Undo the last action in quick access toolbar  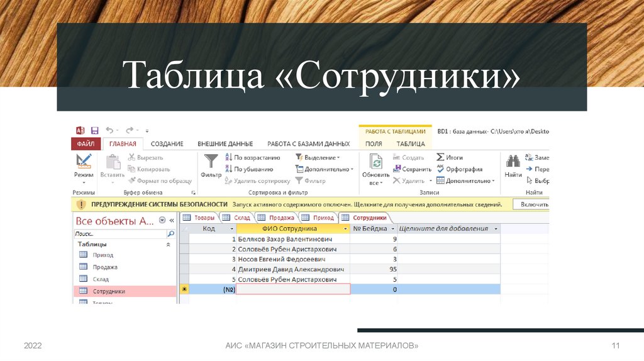coord(109,130)
